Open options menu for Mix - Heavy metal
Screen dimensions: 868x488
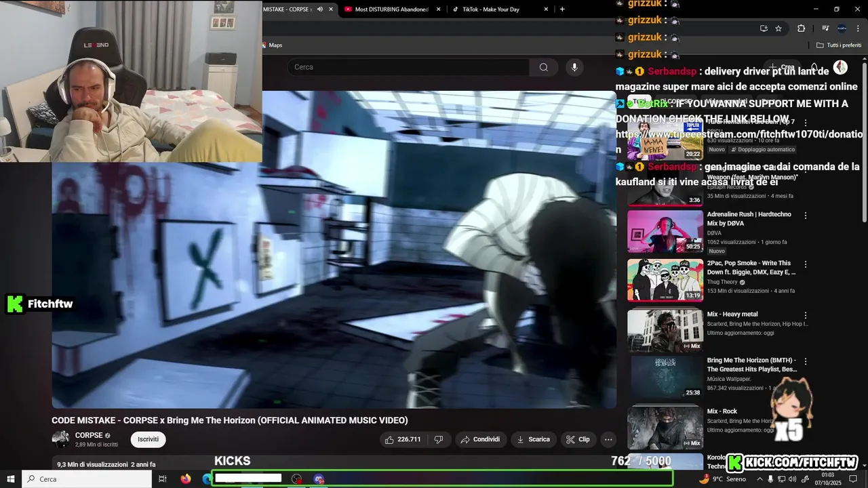pyautogui.click(x=806, y=315)
